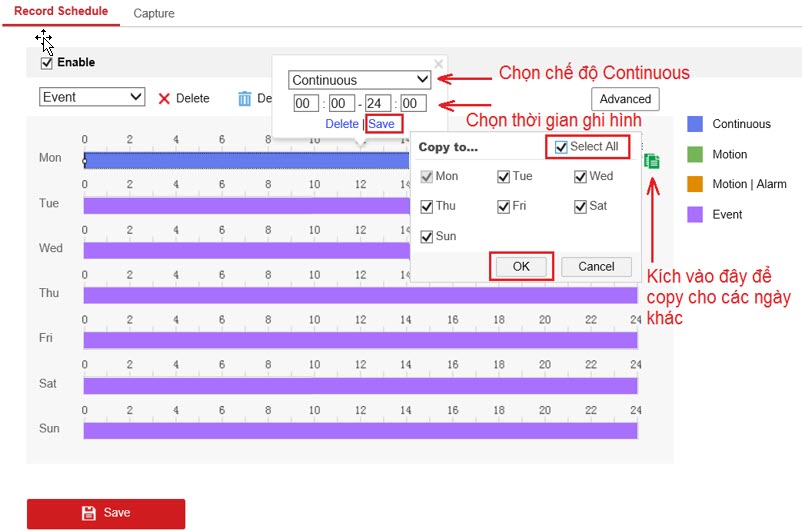Screen dimensions: 802x531
Task: Select the Record Schedule tab
Action: [60, 13]
